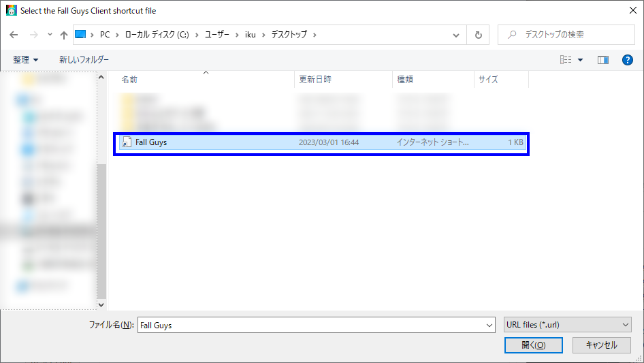The image size is (644, 363).
Task: Refresh the folder view
Action: point(478,35)
